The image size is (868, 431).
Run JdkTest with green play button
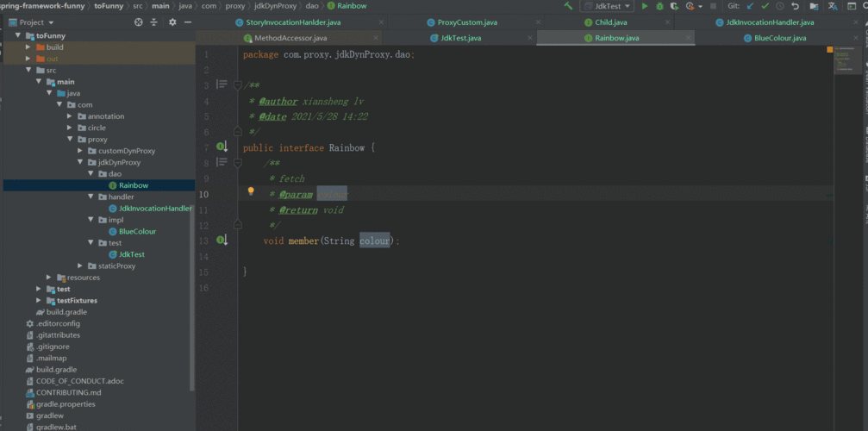pyautogui.click(x=645, y=6)
